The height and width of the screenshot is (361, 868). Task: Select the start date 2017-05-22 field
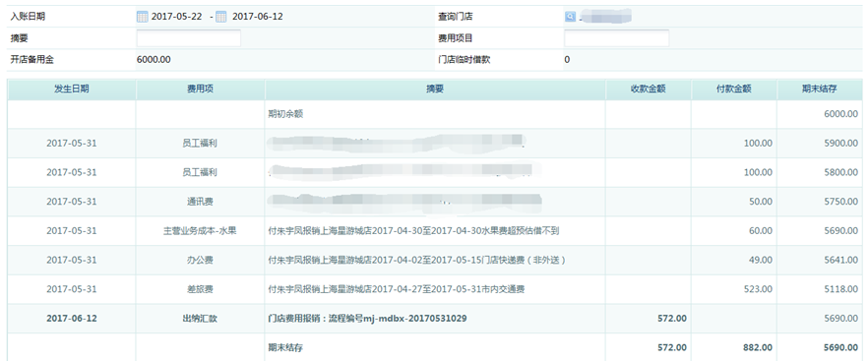pyautogui.click(x=178, y=17)
